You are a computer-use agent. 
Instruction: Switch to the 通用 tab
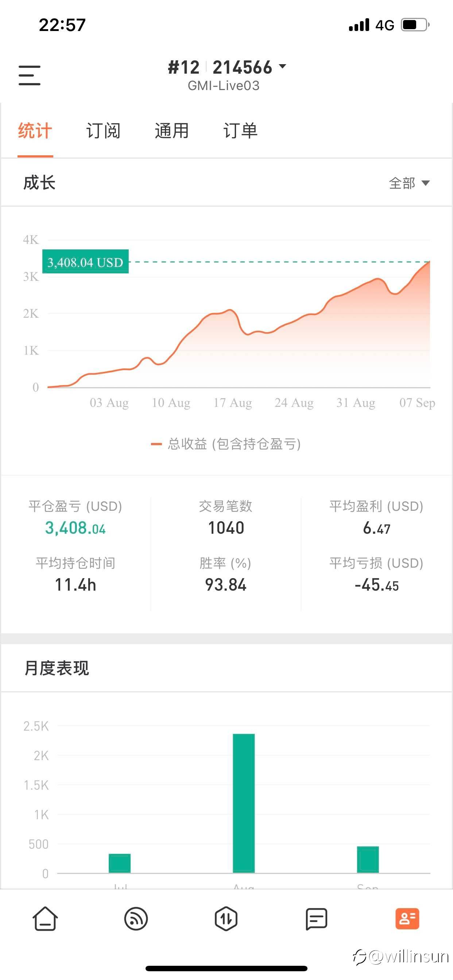pyautogui.click(x=172, y=131)
